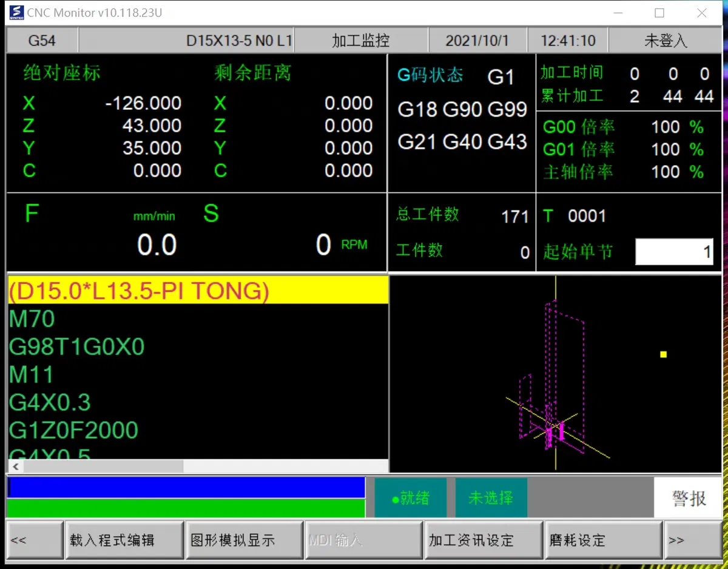Click the 起始单节 start block input field
The height and width of the screenshot is (569, 728).
[x=674, y=252]
